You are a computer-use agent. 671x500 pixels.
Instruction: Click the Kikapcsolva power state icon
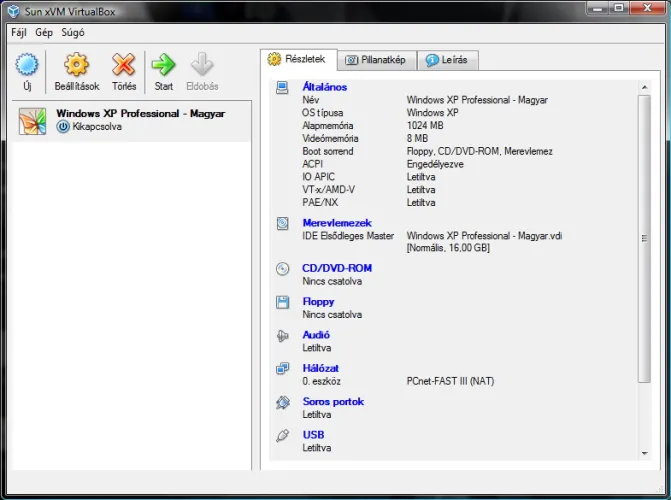pyautogui.click(x=63, y=127)
